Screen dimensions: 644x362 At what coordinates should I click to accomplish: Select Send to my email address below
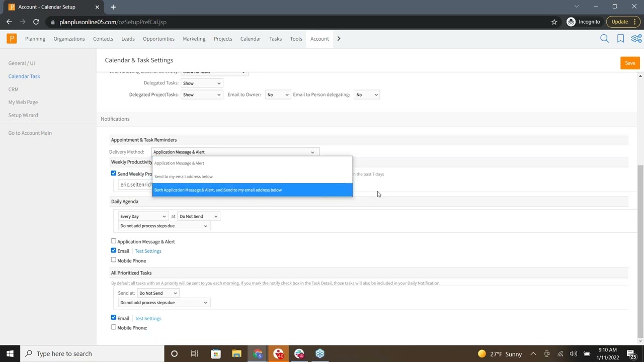coord(252,176)
